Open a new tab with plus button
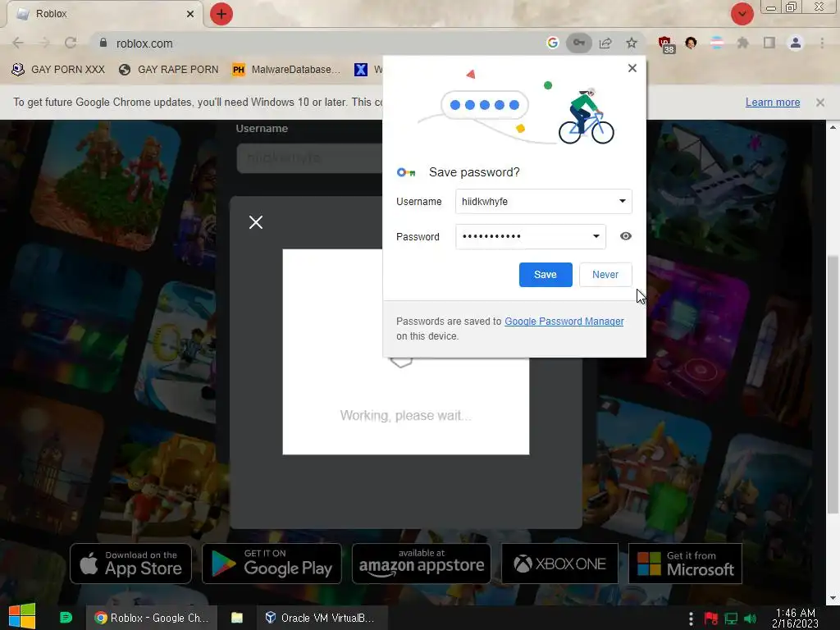The image size is (840, 630). pos(221,14)
